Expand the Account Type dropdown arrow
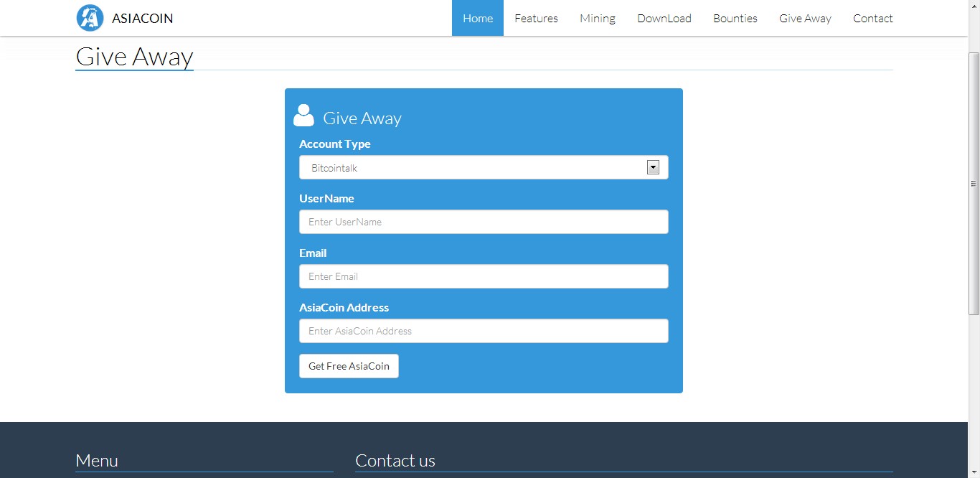980x478 pixels. coord(653,167)
